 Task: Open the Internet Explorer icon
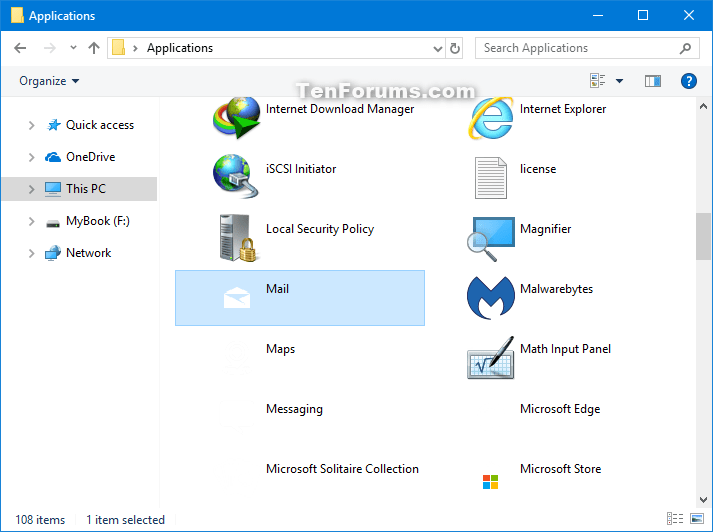pyautogui.click(x=491, y=117)
